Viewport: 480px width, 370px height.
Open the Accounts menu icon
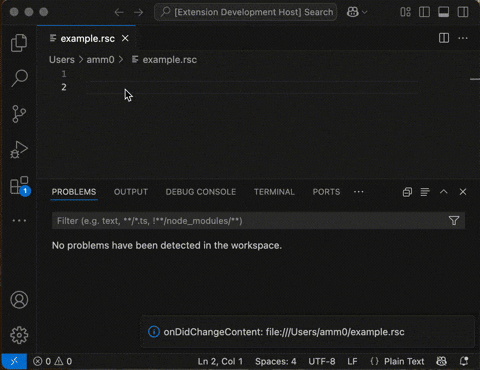pyautogui.click(x=19, y=300)
